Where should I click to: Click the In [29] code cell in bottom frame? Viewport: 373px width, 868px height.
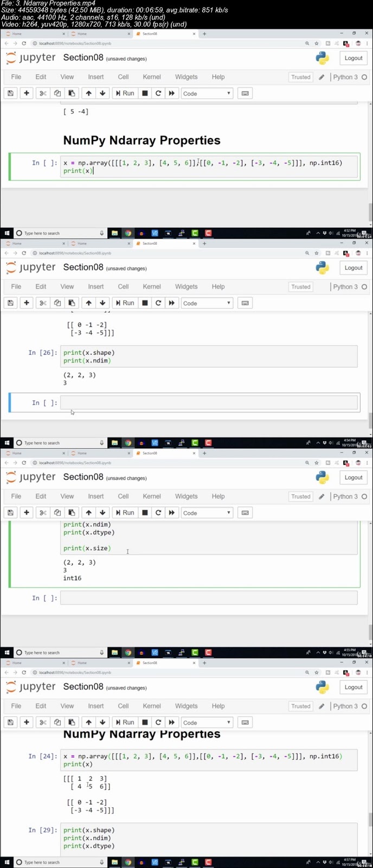[209, 840]
